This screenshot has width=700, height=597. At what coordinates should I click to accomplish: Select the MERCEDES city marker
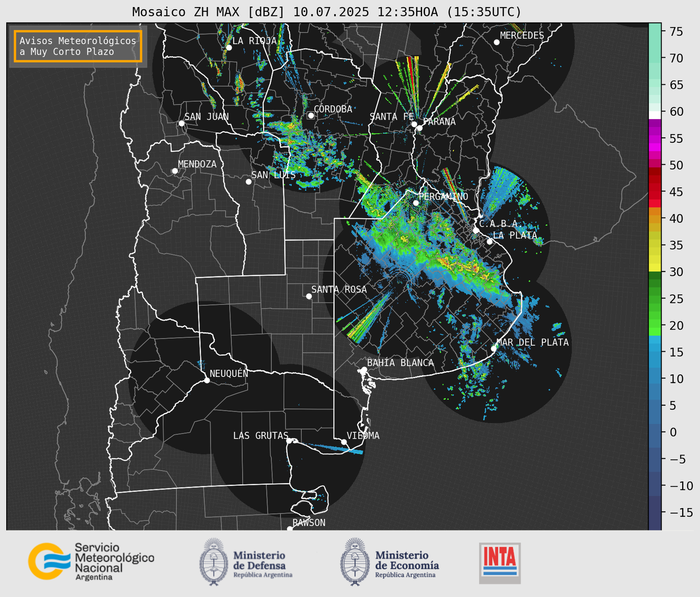(497, 42)
